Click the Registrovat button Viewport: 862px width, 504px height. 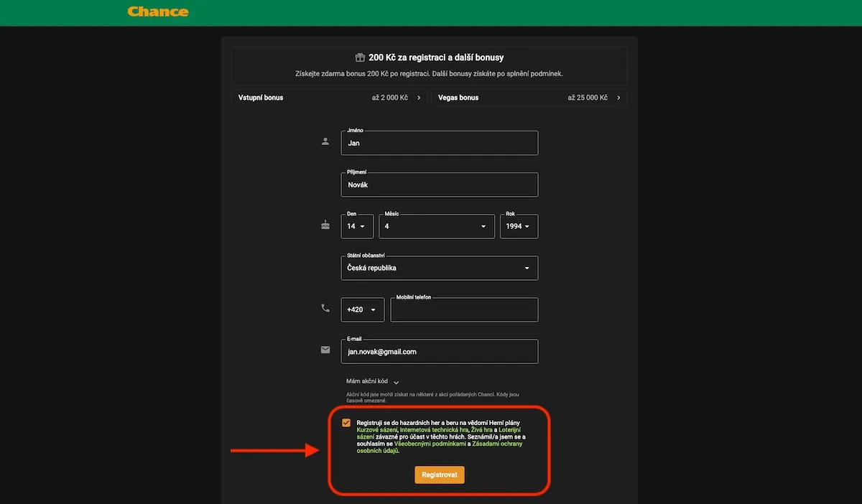tap(440, 475)
